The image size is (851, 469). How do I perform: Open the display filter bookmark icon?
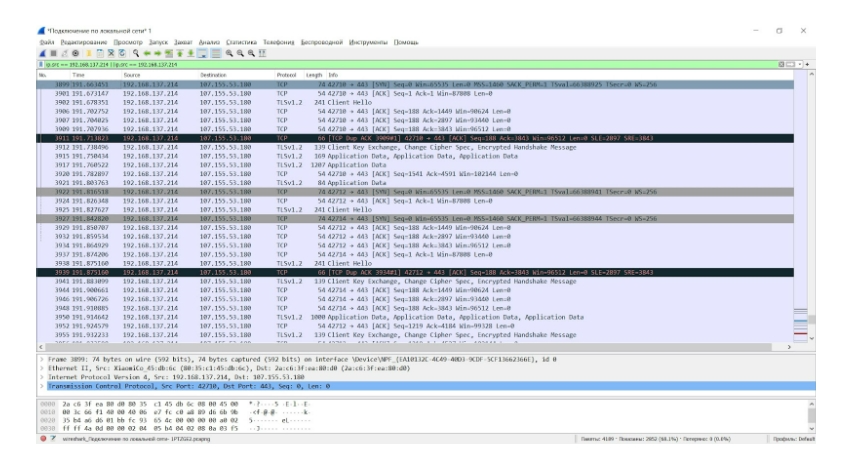(x=41, y=65)
